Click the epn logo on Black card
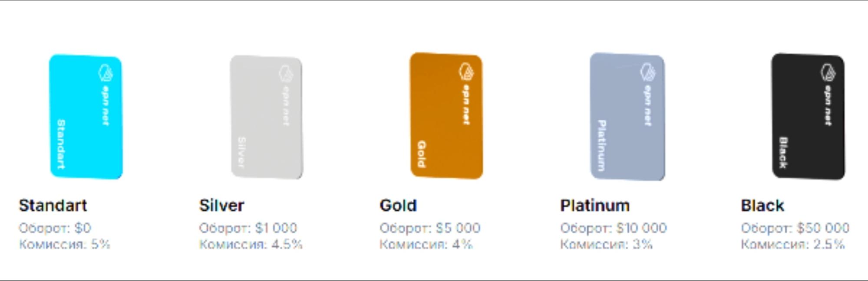 [828, 72]
